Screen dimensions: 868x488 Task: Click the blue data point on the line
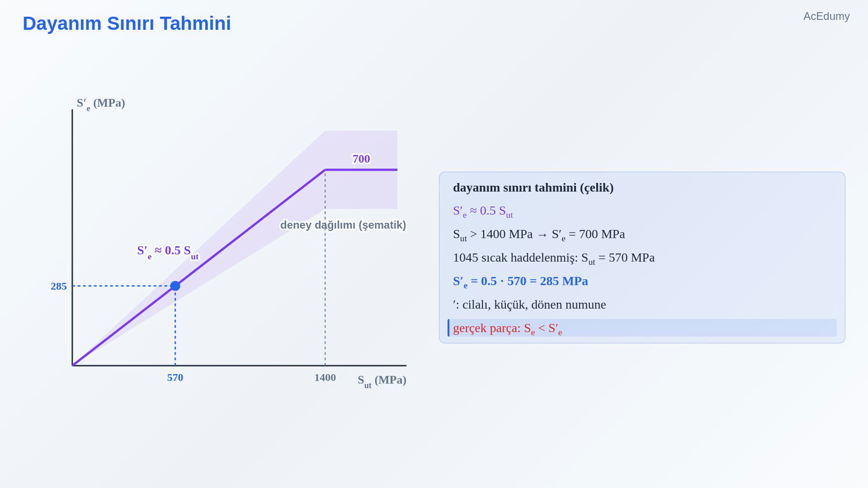[175, 286]
